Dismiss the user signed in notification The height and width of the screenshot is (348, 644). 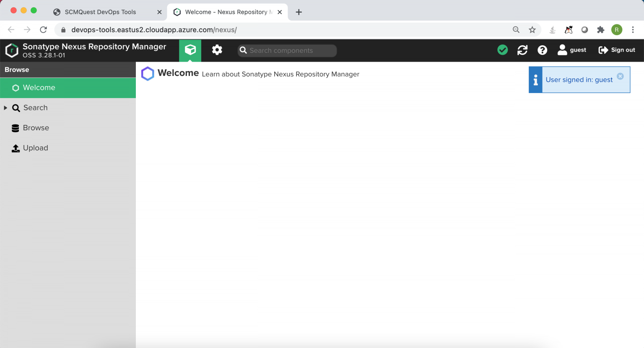coord(620,76)
